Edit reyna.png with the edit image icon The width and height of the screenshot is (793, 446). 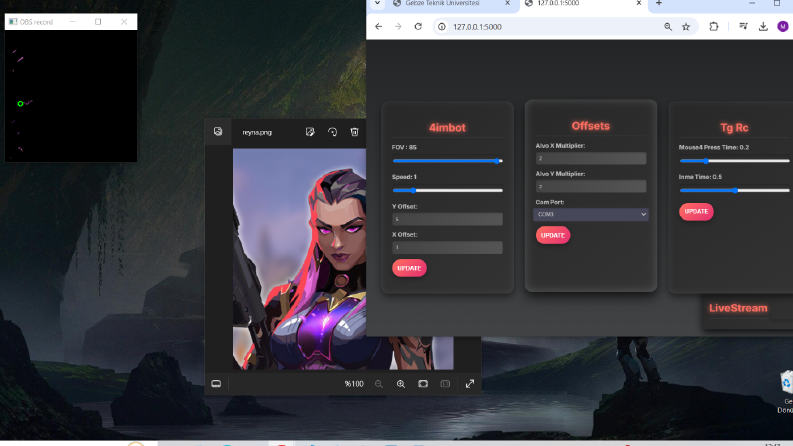310,132
